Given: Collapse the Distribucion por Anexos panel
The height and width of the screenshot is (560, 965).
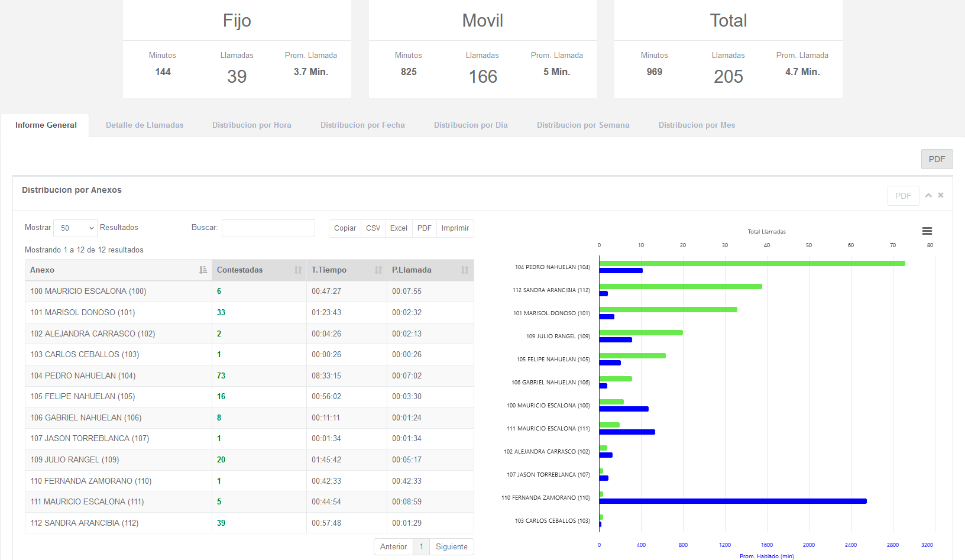Looking at the screenshot, I should (x=928, y=195).
